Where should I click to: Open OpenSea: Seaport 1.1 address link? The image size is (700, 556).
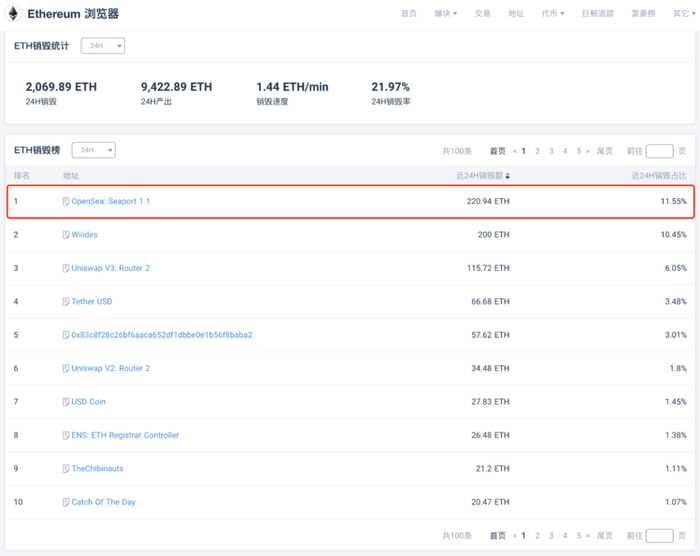point(111,201)
